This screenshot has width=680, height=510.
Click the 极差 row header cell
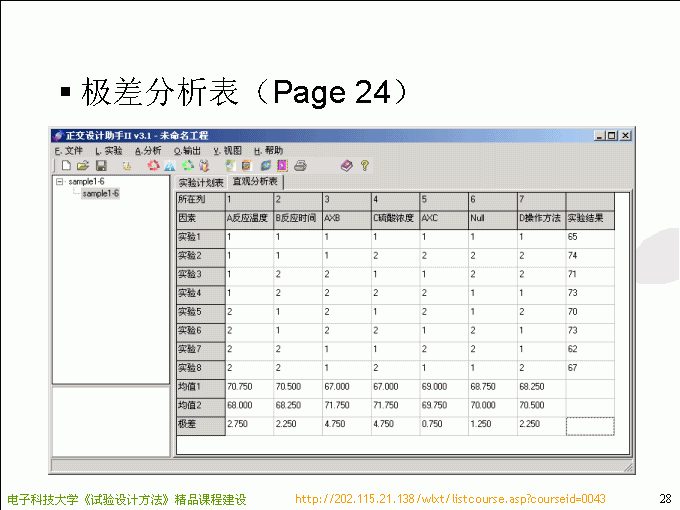(x=200, y=424)
